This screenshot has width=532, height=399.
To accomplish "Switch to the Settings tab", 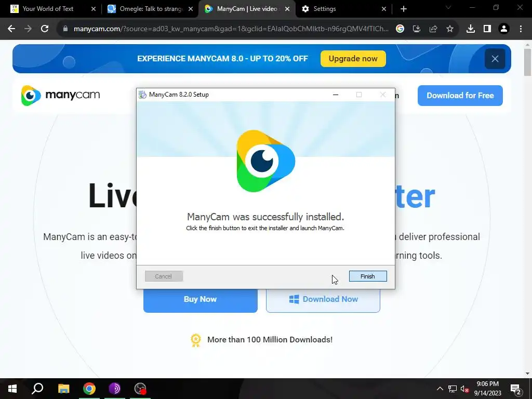I will (x=324, y=9).
